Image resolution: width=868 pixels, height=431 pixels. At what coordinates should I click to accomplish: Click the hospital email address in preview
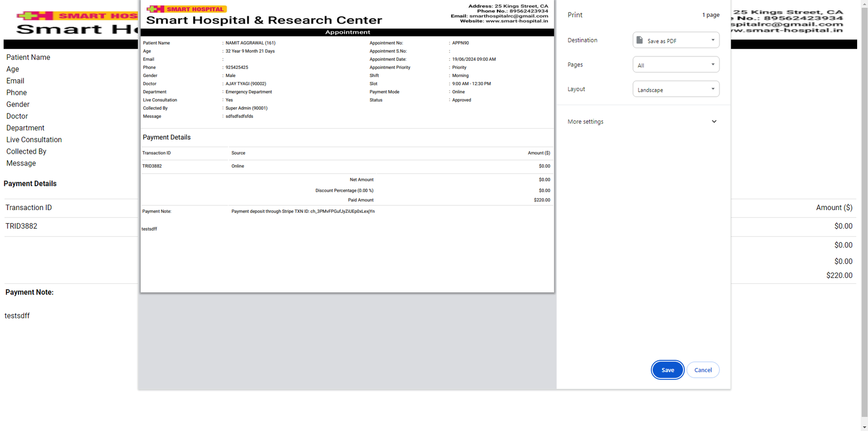[x=508, y=16]
